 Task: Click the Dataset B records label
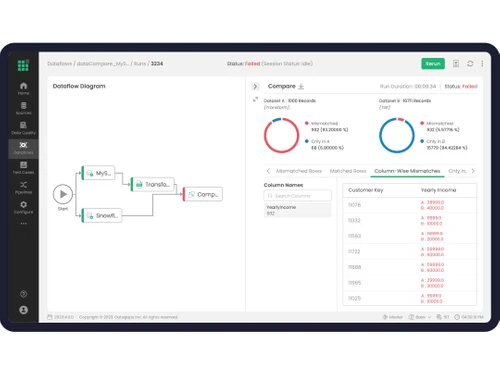tap(405, 101)
